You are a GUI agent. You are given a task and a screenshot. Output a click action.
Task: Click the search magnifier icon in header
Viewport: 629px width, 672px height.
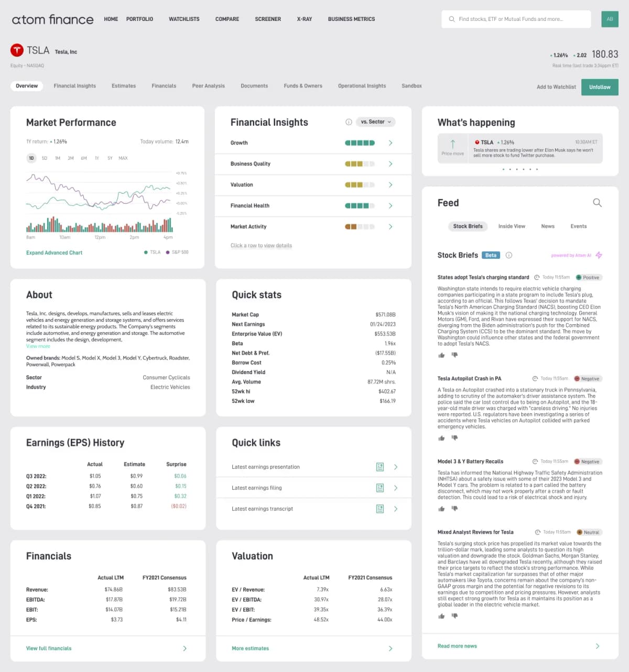[452, 19]
